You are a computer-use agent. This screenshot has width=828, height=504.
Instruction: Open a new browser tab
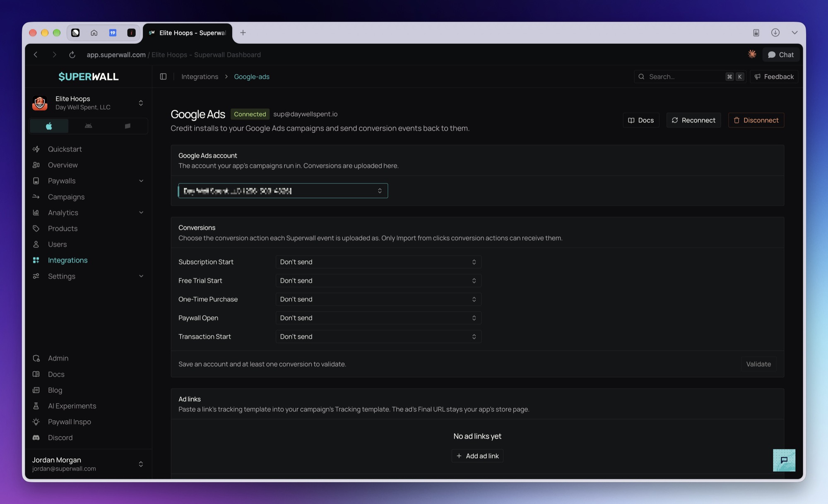tap(243, 33)
